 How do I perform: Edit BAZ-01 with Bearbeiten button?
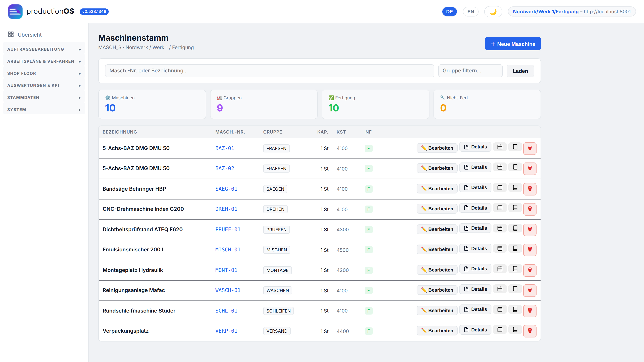(x=437, y=148)
